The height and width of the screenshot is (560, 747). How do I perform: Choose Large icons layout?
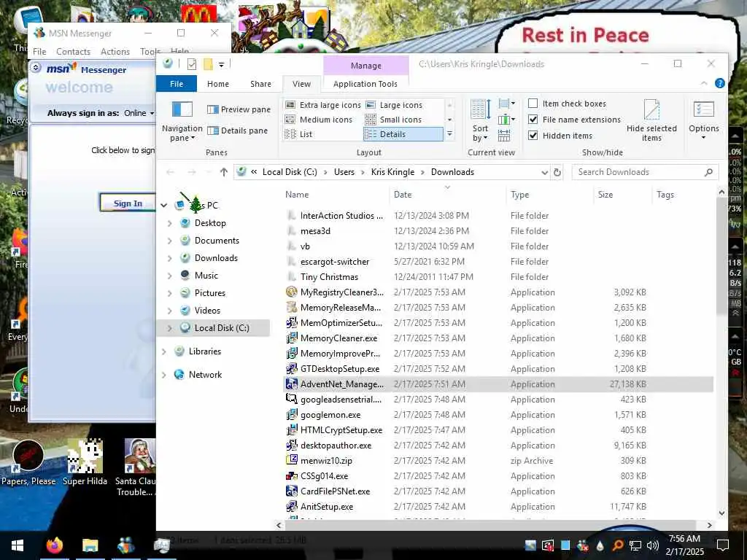coord(394,105)
